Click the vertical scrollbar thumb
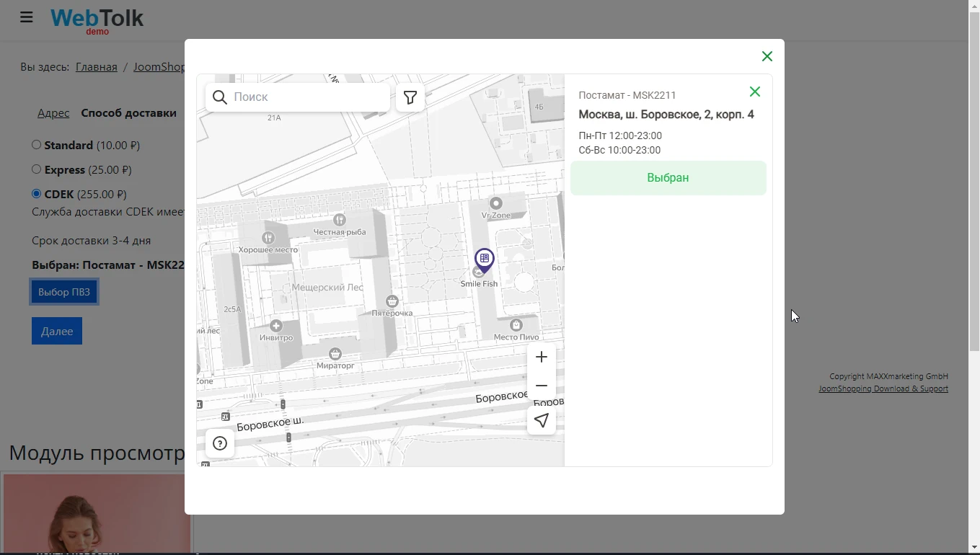 [x=974, y=182]
